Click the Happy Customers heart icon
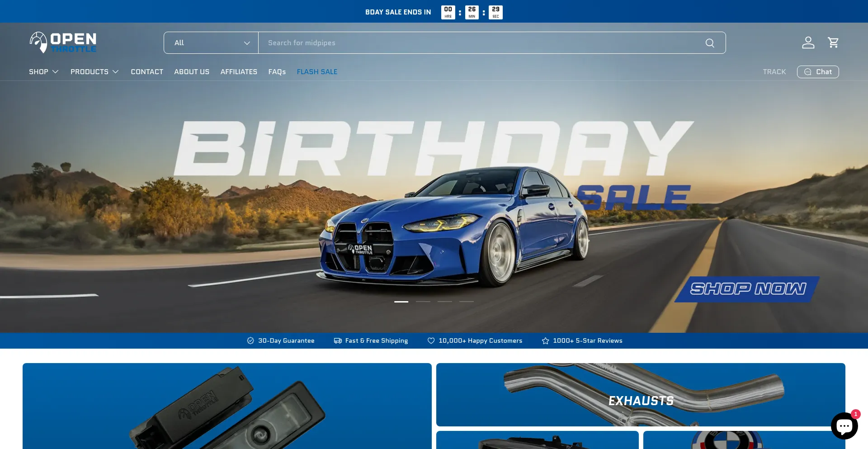Viewport: 868px width, 449px height. tap(431, 340)
